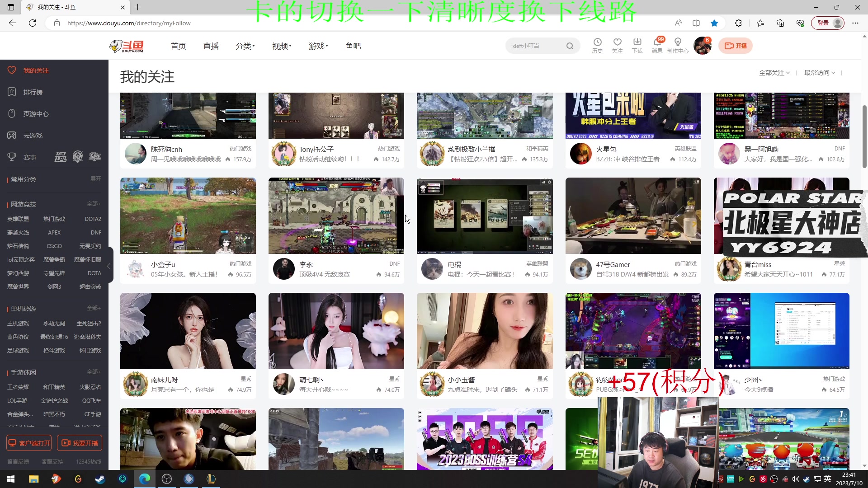Click the orange 开播 button
Screen dimensions: 868x488
(x=735, y=45)
